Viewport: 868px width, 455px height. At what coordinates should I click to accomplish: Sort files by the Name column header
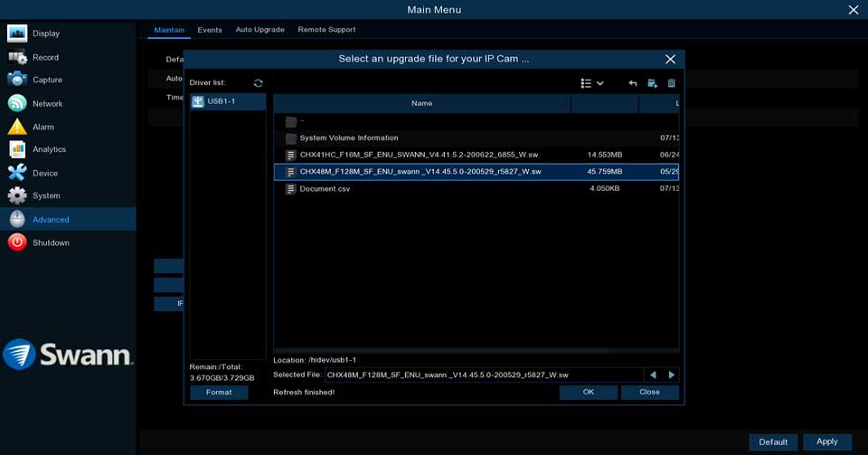(x=421, y=103)
